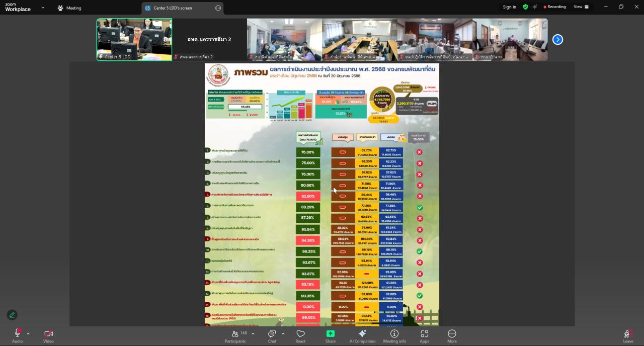Open the Chat panel
The width and height of the screenshot is (644, 346).
click(x=272, y=335)
